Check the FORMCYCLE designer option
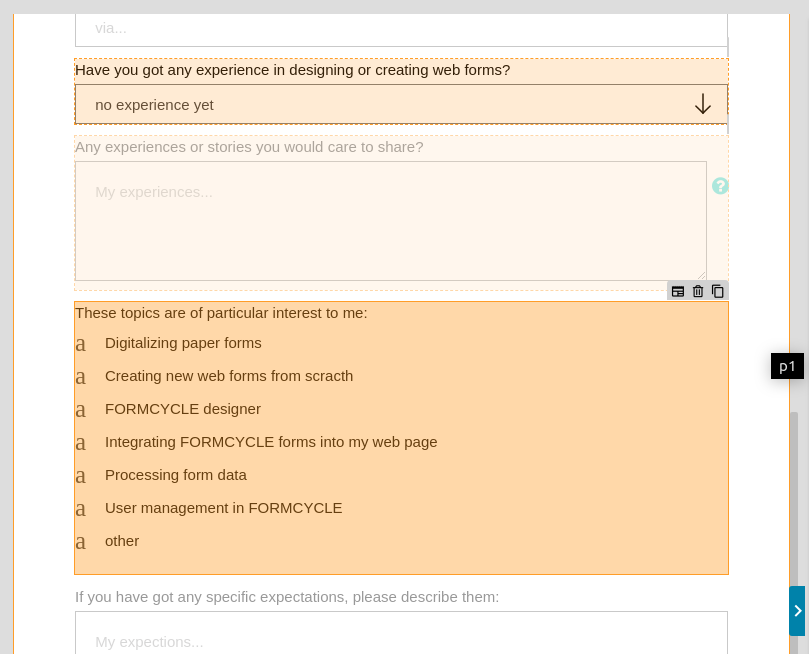 pyautogui.click(x=80, y=410)
